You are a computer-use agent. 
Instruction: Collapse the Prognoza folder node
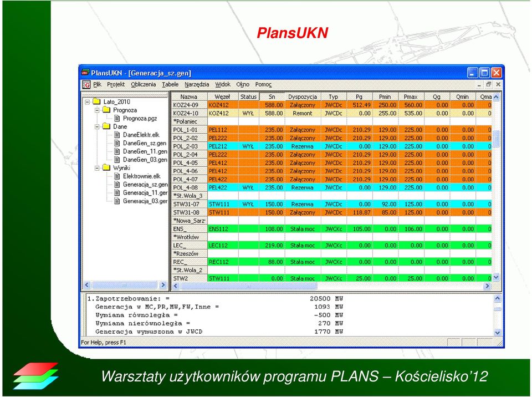(x=97, y=110)
